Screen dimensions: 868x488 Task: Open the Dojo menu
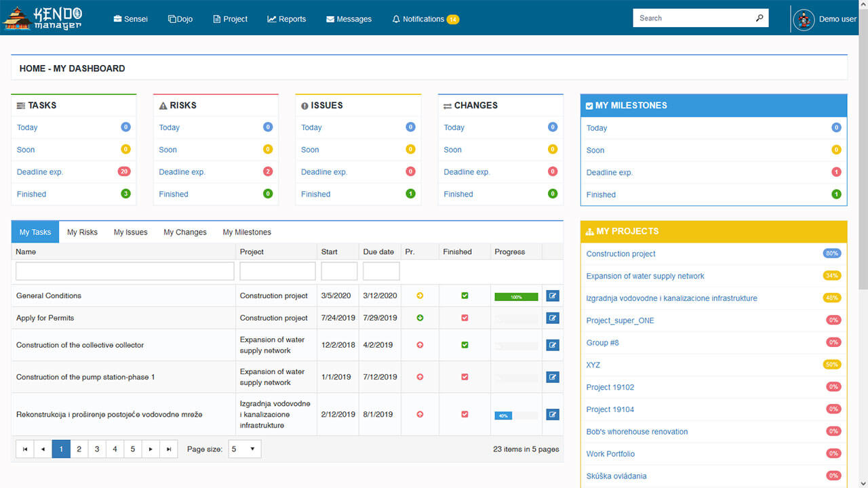tap(180, 19)
